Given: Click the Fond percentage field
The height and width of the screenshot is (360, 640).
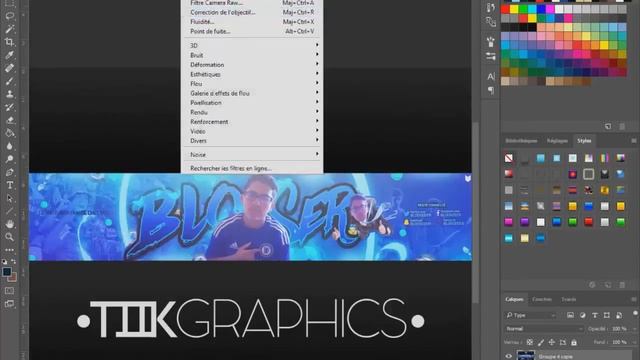Looking at the screenshot, I should [619, 342].
